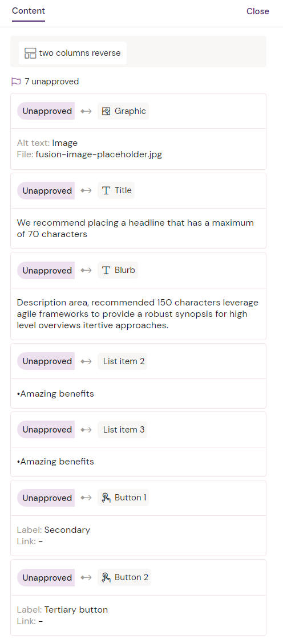Select the Secondary button label text
283x644 pixels.
click(x=67, y=530)
